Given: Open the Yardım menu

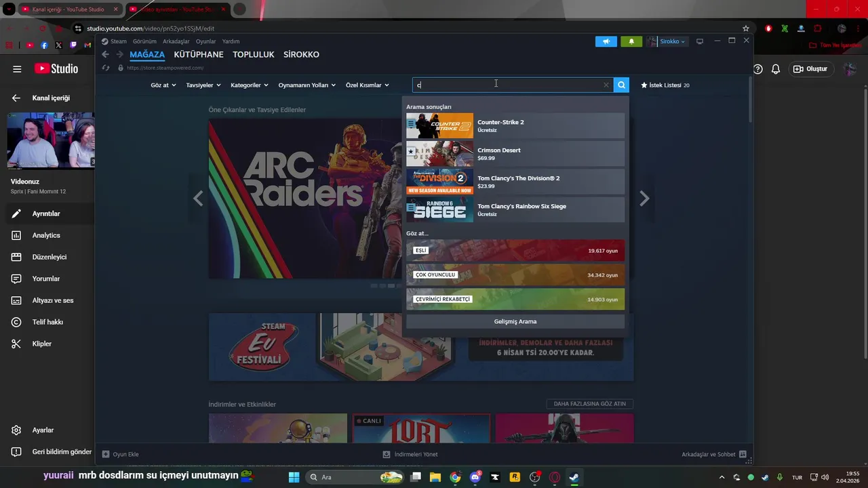Looking at the screenshot, I should (x=231, y=41).
